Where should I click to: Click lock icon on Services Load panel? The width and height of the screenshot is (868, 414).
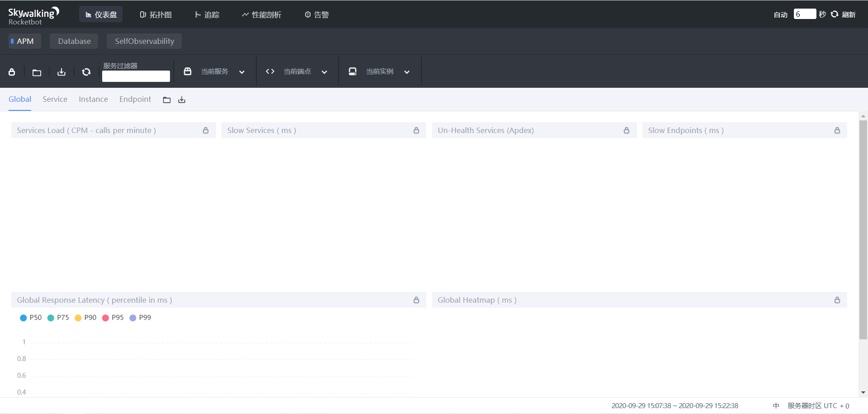coord(206,130)
